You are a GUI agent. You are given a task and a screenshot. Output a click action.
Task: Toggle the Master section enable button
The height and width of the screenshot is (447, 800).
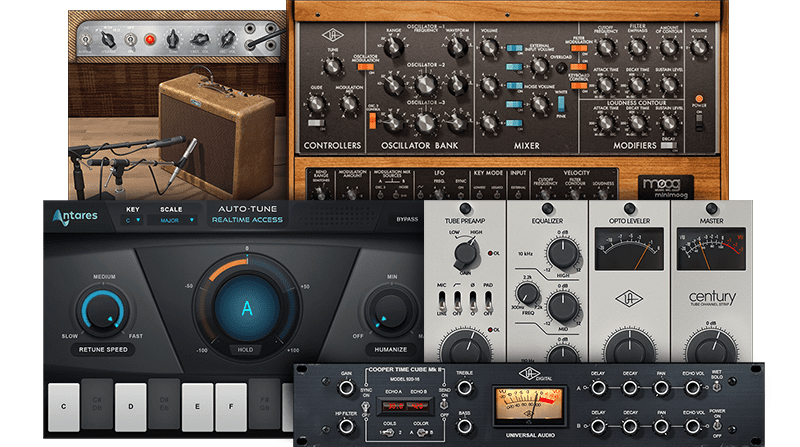coord(711,208)
